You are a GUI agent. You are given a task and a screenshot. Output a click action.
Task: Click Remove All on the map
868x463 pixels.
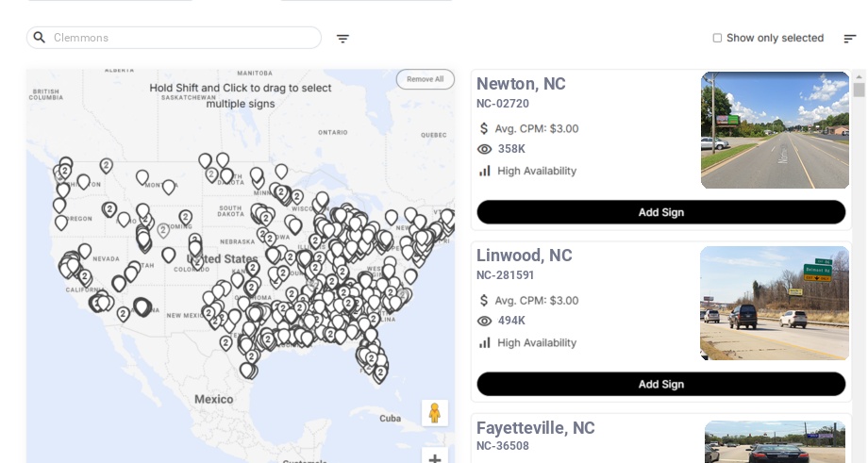pyautogui.click(x=426, y=79)
